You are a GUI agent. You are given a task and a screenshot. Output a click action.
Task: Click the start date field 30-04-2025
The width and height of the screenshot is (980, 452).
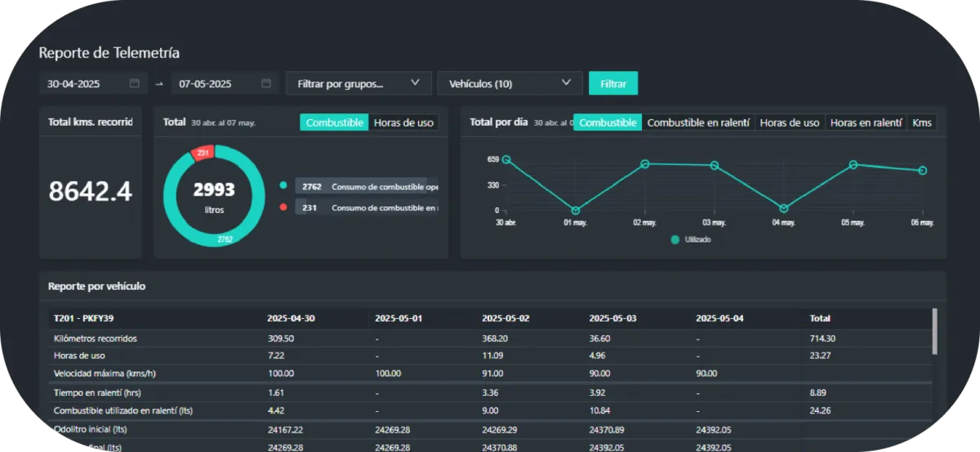(94, 83)
